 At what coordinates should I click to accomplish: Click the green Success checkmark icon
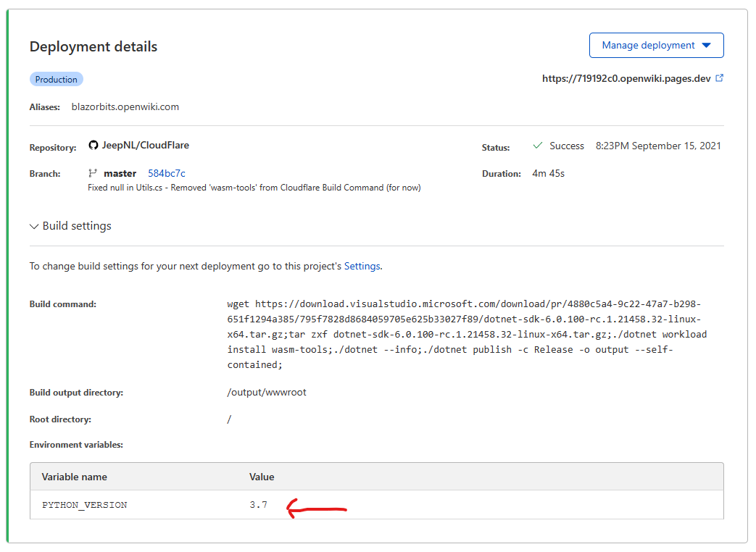pos(538,146)
